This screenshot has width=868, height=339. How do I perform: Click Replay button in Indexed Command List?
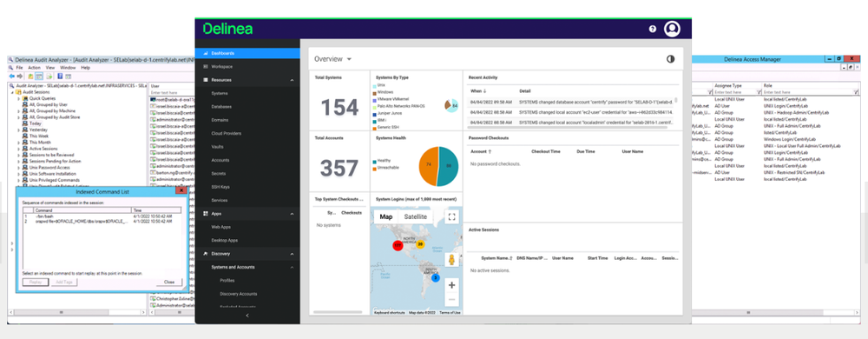36,282
